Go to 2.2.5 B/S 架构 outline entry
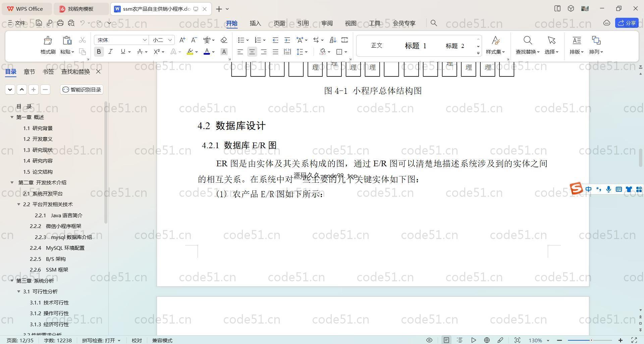 click(x=48, y=259)
